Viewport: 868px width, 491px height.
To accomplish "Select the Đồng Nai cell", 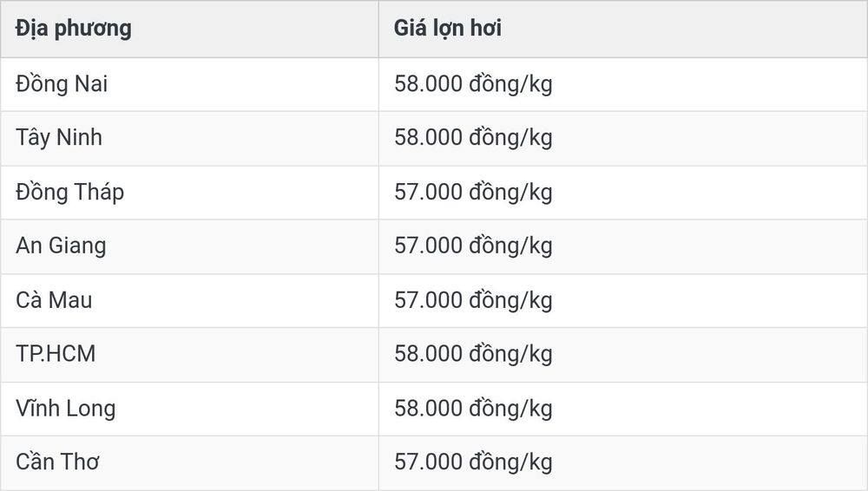I will (189, 84).
